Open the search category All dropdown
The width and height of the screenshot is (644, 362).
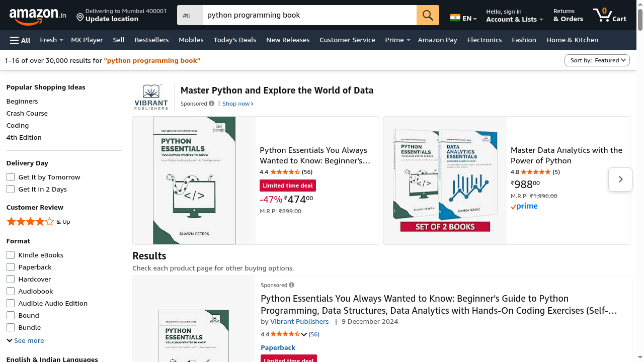point(190,15)
